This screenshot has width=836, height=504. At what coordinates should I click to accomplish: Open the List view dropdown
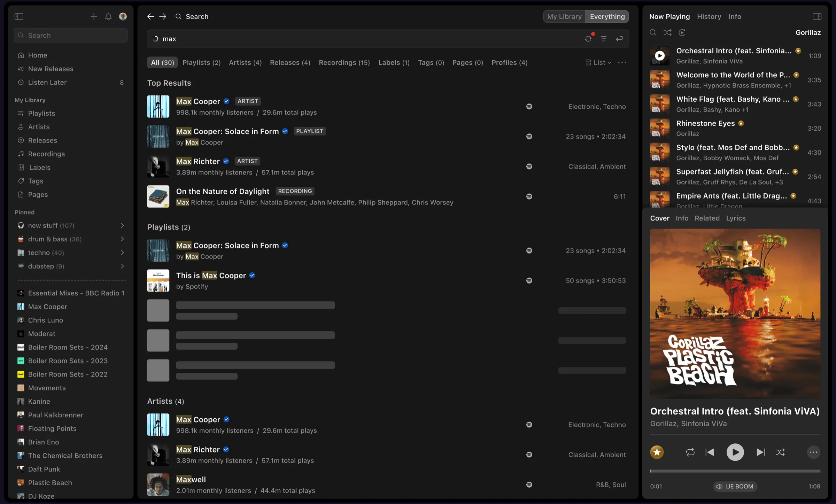pos(598,62)
